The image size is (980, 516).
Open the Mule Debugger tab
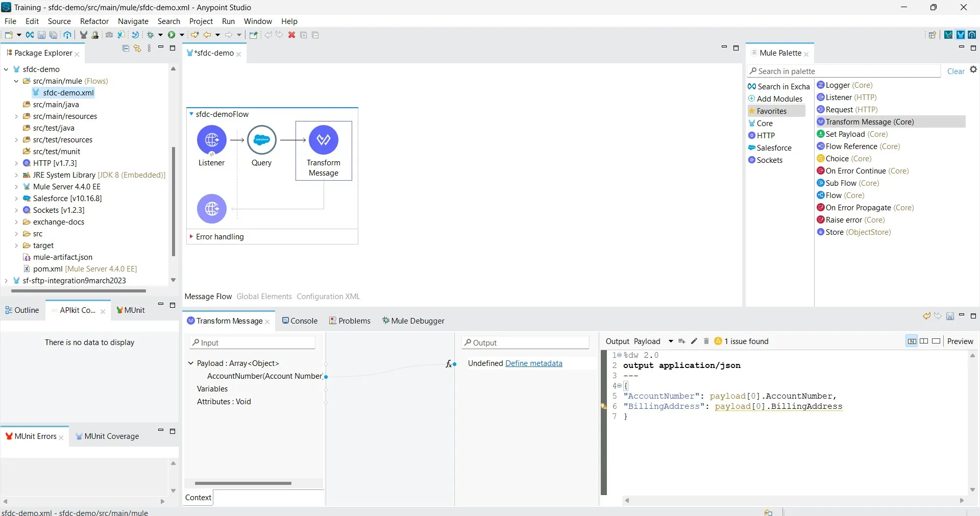tap(413, 321)
